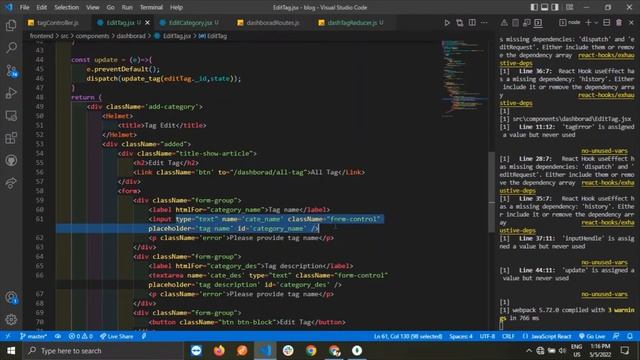
Task: Open the Source Control view
Action: [x=11, y=71]
